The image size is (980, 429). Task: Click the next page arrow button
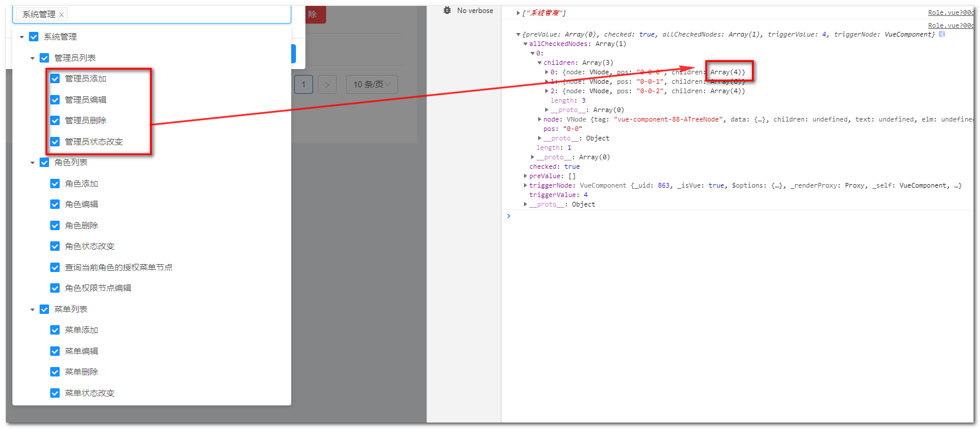point(327,84)
